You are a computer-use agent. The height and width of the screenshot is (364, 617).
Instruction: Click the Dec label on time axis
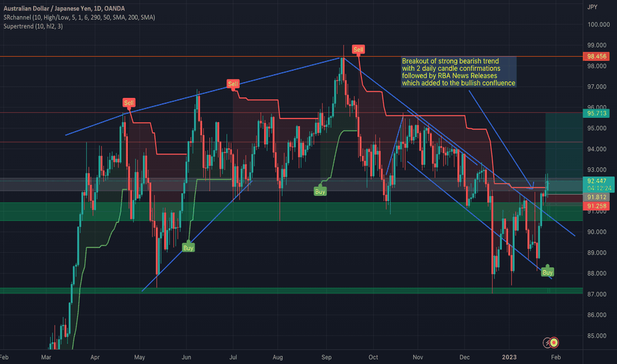point(465,357)
